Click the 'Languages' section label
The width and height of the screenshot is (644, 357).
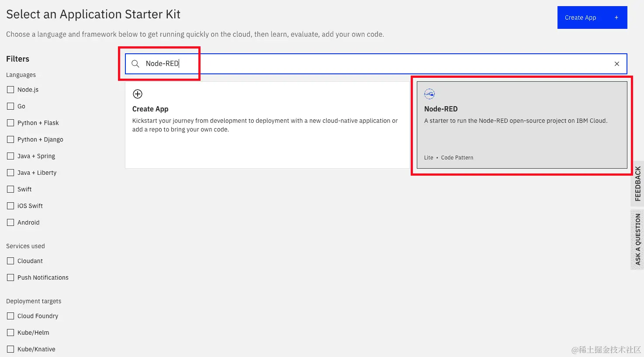(21, 75)
